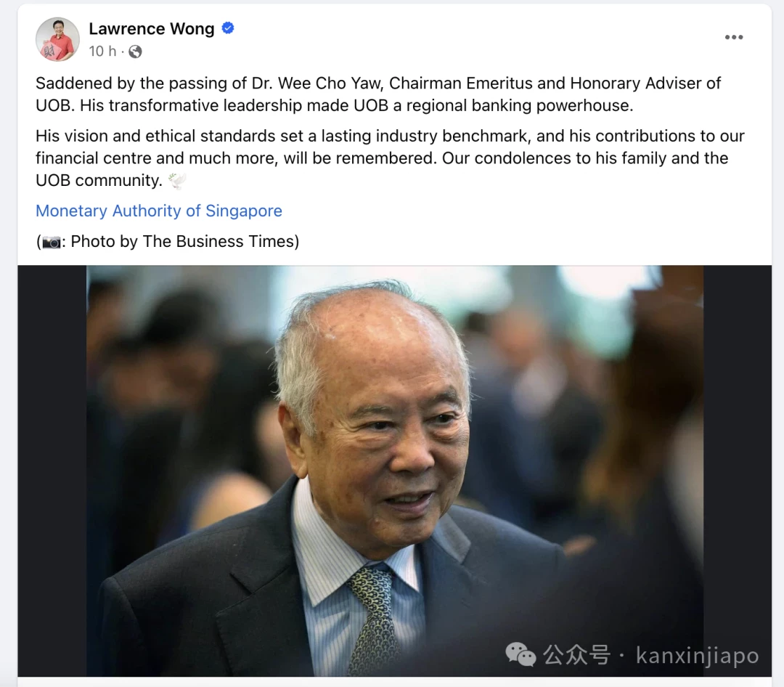This screenshot has height=687, width=784.
Task: Open the '10 h' post timestamp
Action: click(102, 51)
